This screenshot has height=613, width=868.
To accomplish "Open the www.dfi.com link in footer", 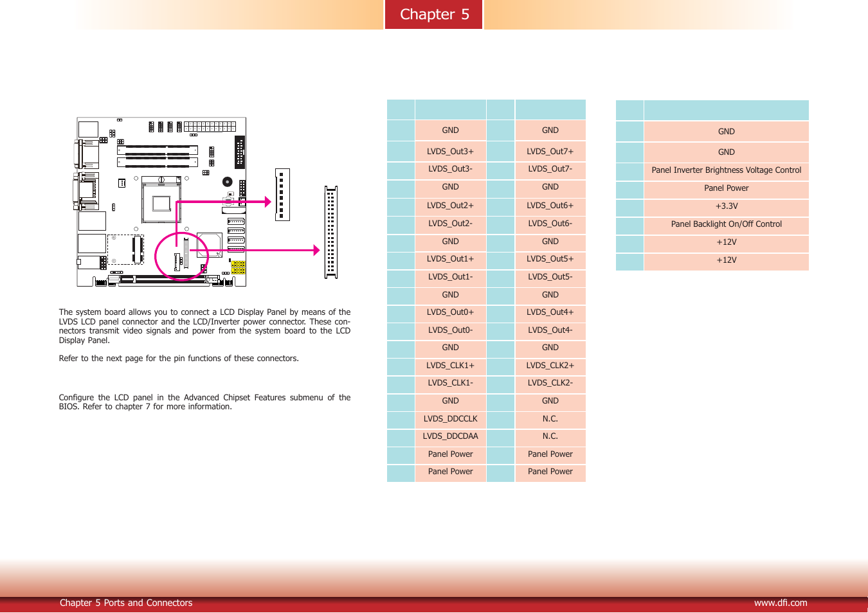I will [780, 603].
